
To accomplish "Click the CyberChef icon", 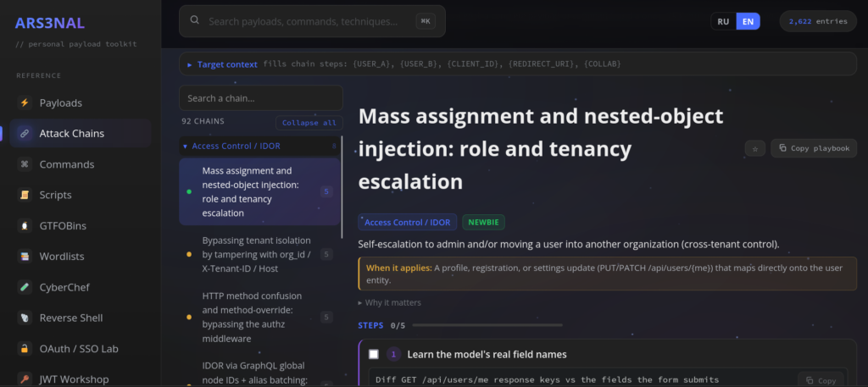I will point(25,287).
